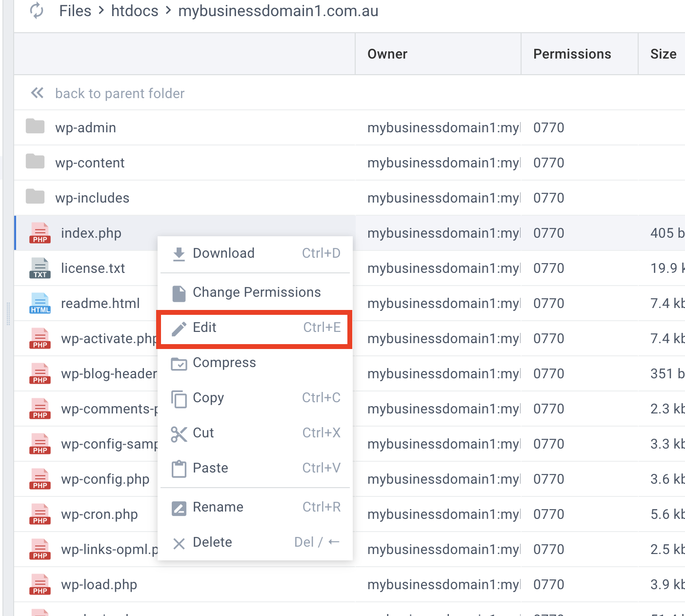Go to the Files breadcrumb root
This screenshot has width=685, height=616.
[75, 11]
